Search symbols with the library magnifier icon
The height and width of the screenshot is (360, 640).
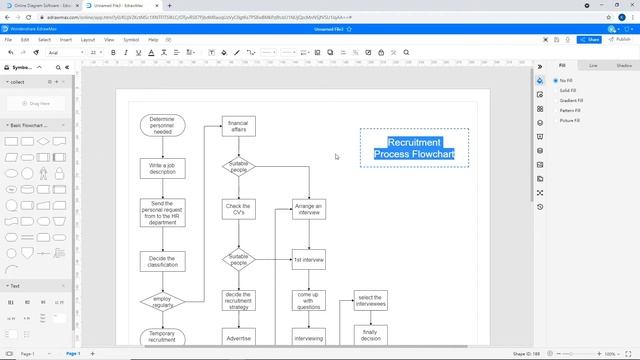pyautogui.click(x=58, y=67)
